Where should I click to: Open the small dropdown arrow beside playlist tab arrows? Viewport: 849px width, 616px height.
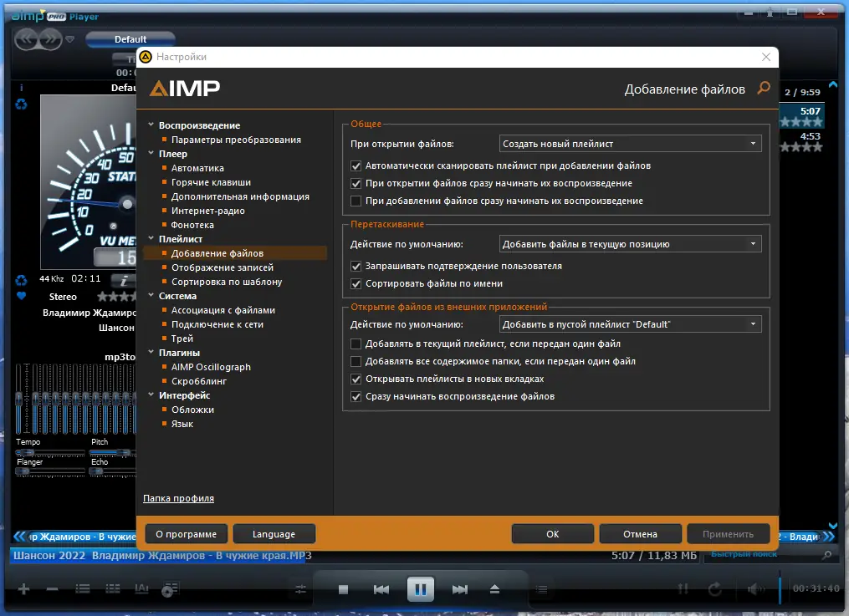click(x=70, y=39)
